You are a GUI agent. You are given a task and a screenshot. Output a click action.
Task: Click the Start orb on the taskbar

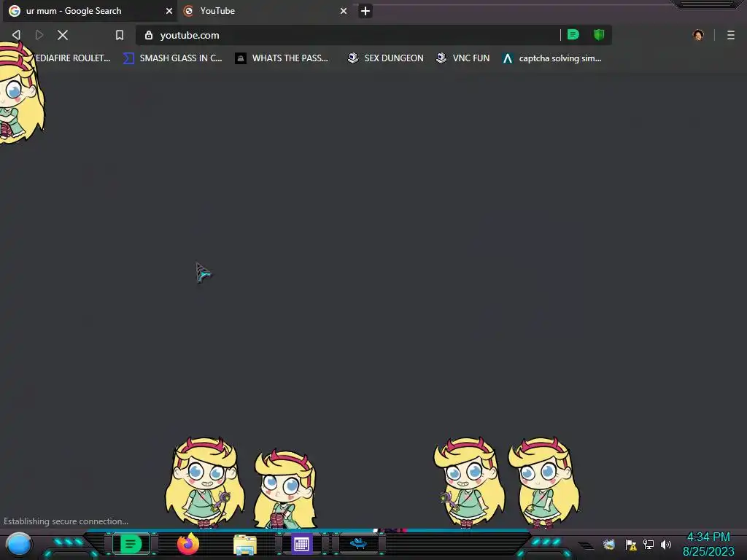tap(19, 545)
